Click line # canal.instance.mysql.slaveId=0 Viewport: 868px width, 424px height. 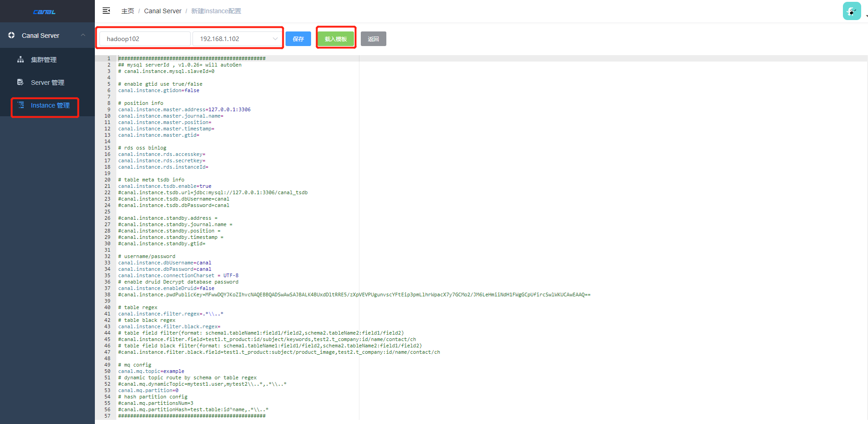166,71
